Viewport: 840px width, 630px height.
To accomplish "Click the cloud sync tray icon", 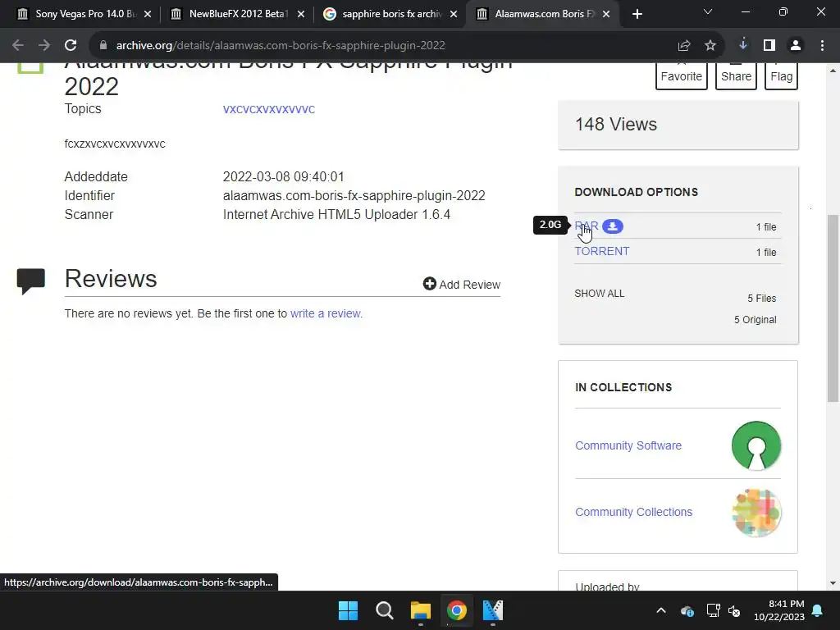I will coord(687,610).
